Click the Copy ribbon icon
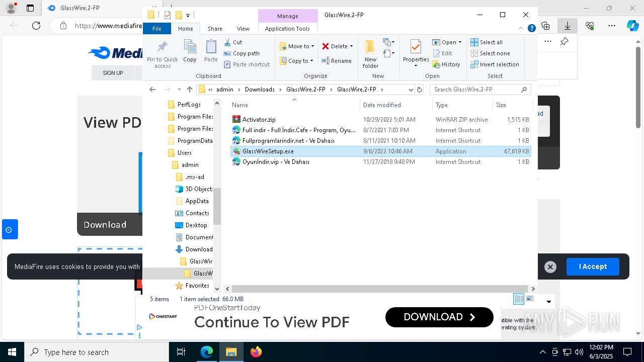 [x=190, y=51]
